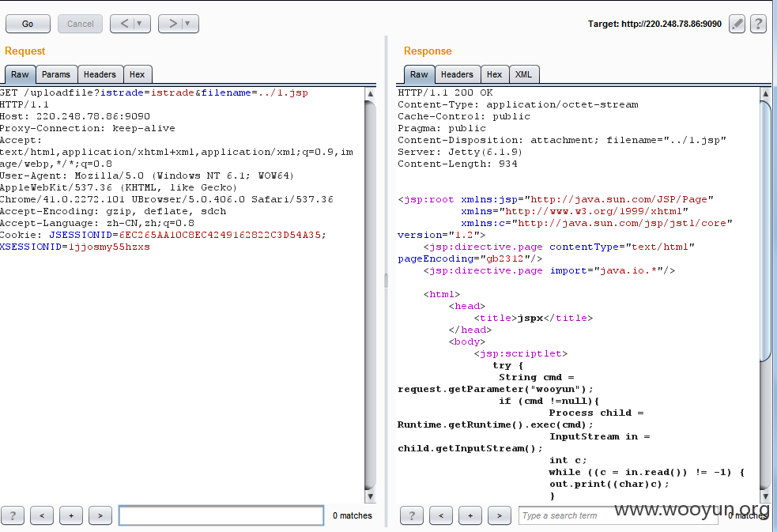Go back to previous request in history
777x532 pixels.
(x=124, y=24)
